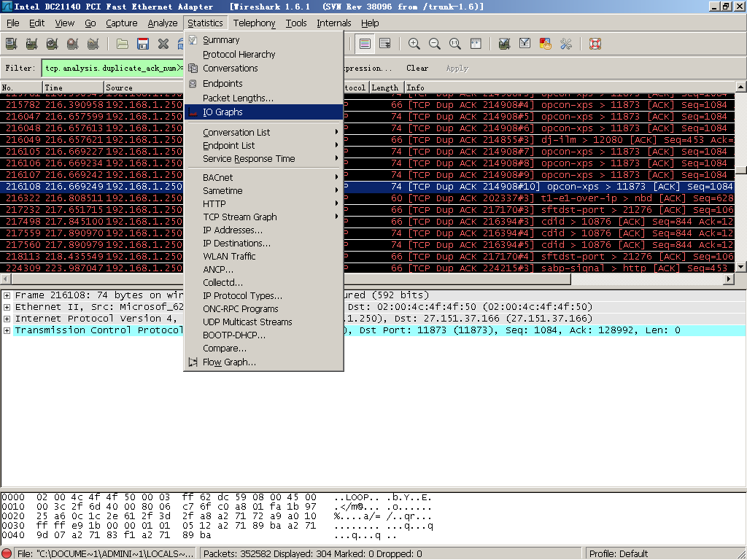Choose Protocol Hierarchy menu entry
747x560 pixels.
click(263, 54)
